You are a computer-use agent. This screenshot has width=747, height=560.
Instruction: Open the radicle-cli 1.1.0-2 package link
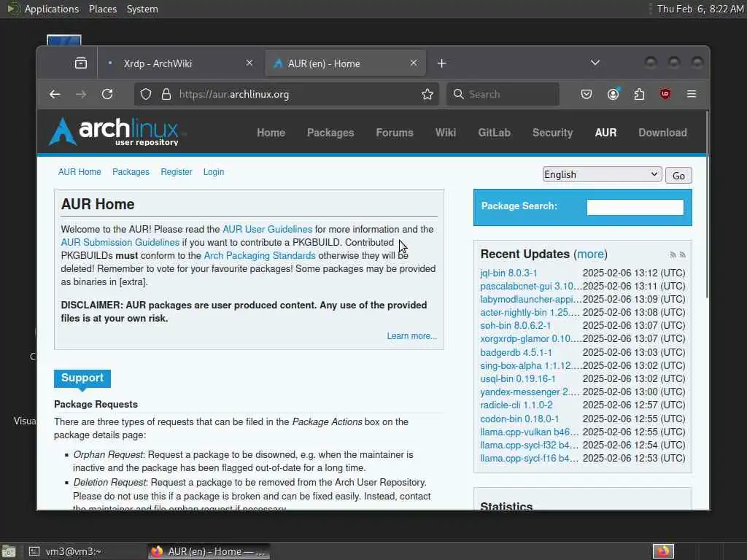tap(516, 405)
